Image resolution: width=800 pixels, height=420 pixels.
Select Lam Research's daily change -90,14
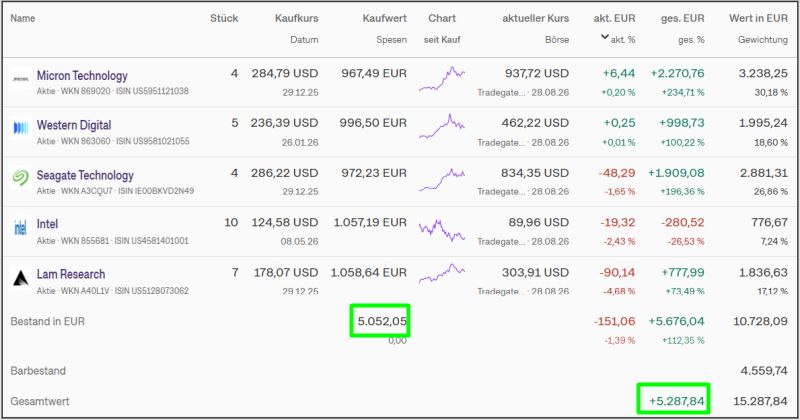pos(617,273)
